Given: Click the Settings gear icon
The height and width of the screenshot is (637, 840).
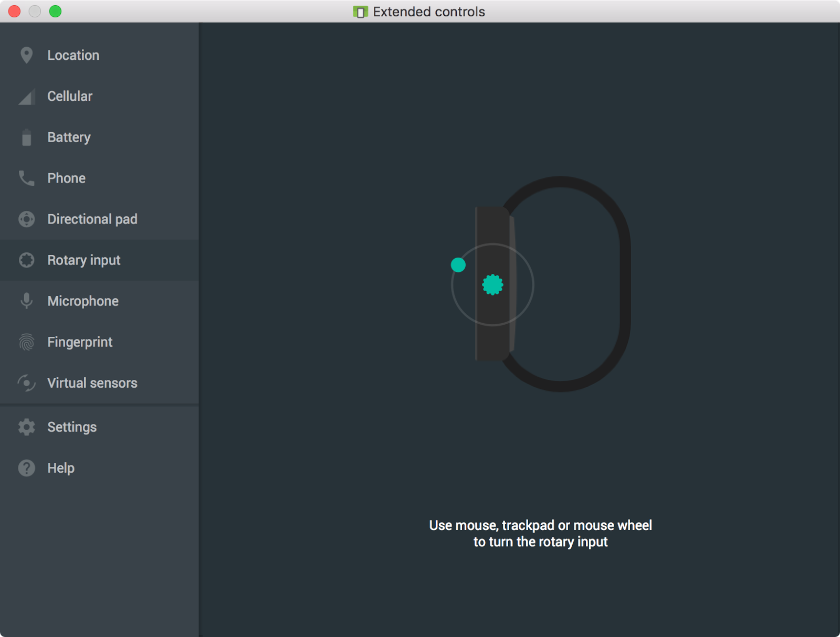Looking at the screenshot, I should click(x=26, y=427).
